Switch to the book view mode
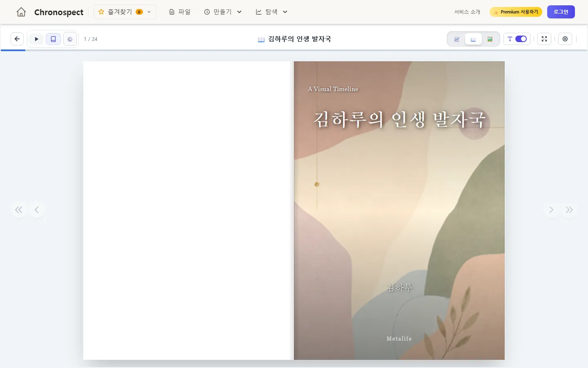The width and height of the screenshot is (588, 368). coord(473,39)
